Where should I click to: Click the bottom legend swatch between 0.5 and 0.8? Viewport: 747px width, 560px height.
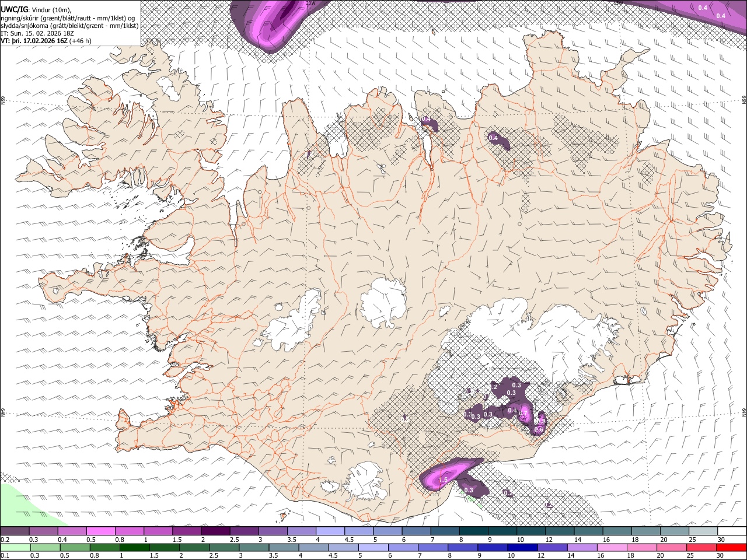(x=75, y=547)
